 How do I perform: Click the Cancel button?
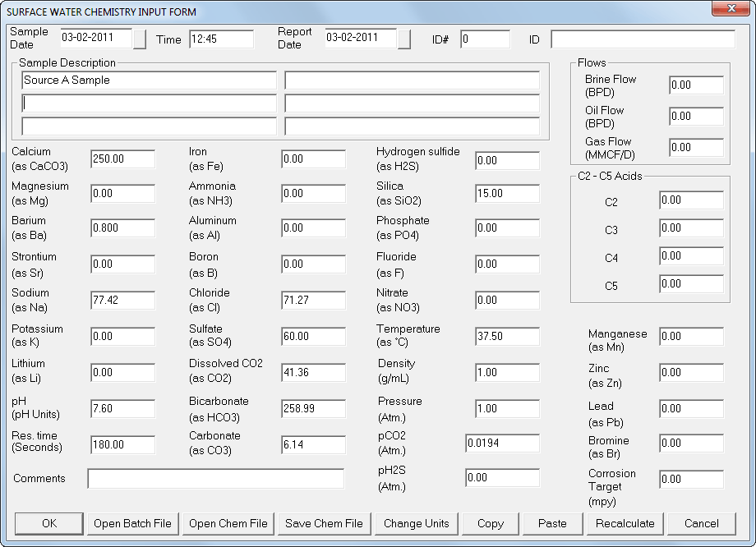(702, 523)
